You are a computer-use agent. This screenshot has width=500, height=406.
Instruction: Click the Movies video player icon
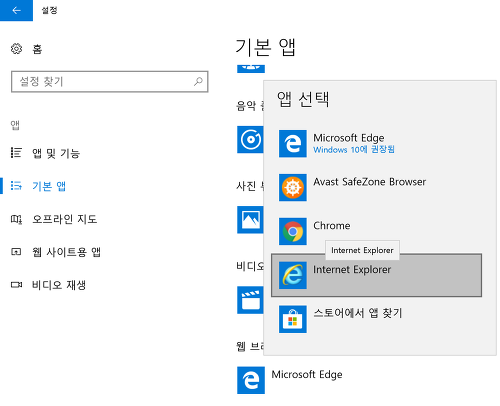tap(250, 300)
